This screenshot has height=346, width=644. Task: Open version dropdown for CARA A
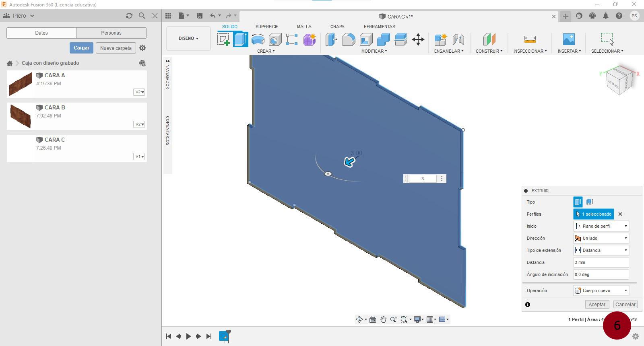[x=139, y=92]
